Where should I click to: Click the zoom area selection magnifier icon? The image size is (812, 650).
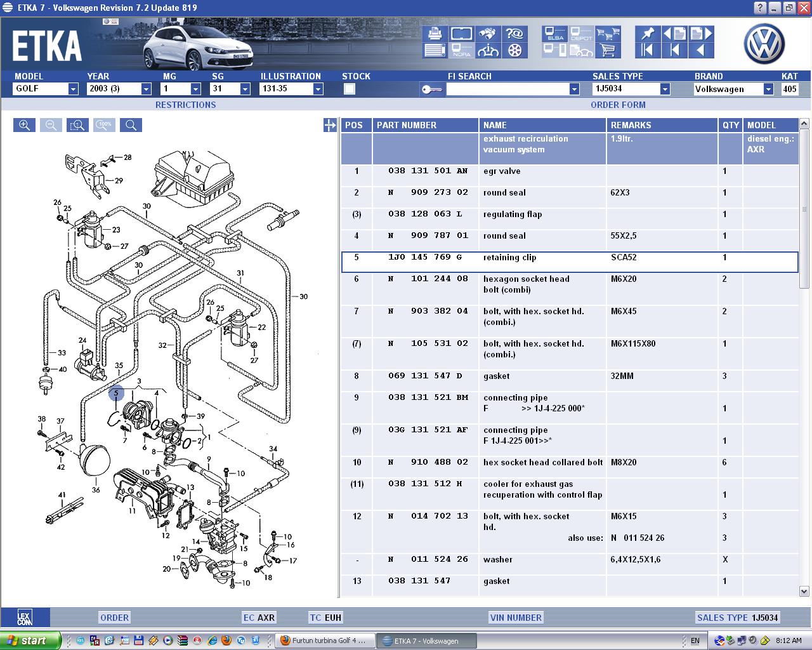(x=77, y=125)
